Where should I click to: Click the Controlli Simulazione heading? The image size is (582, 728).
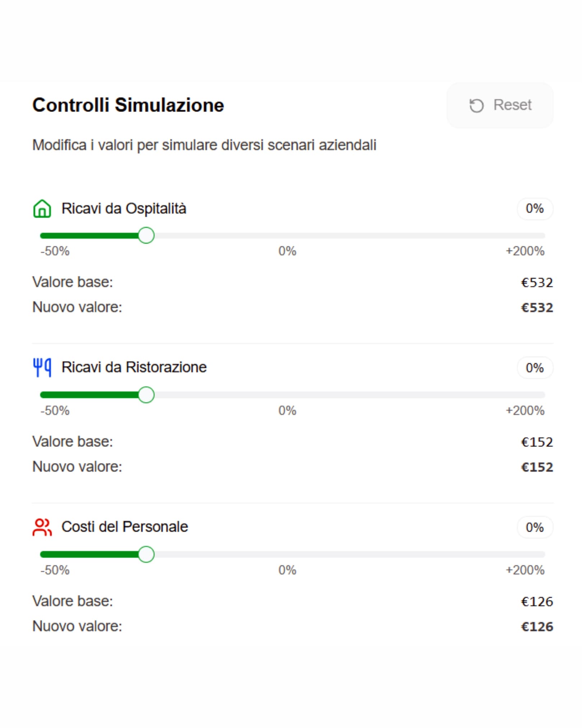(x=128, y=105)
